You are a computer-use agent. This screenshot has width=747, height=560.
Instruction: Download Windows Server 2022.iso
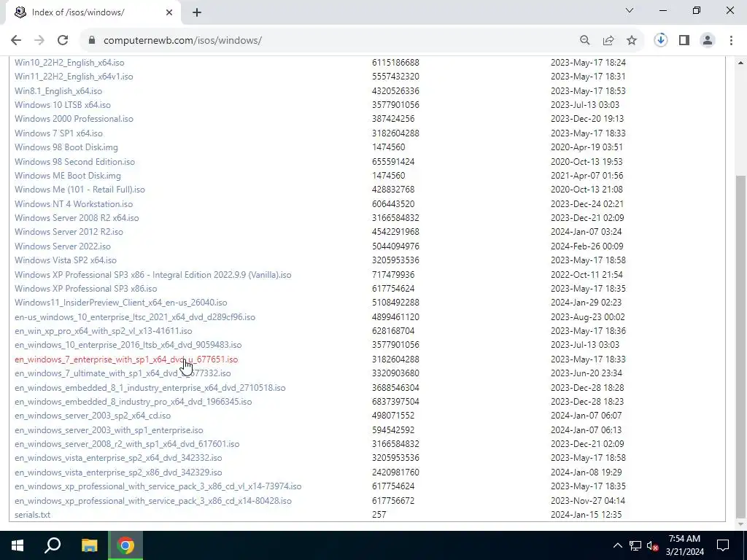point(63,246)
